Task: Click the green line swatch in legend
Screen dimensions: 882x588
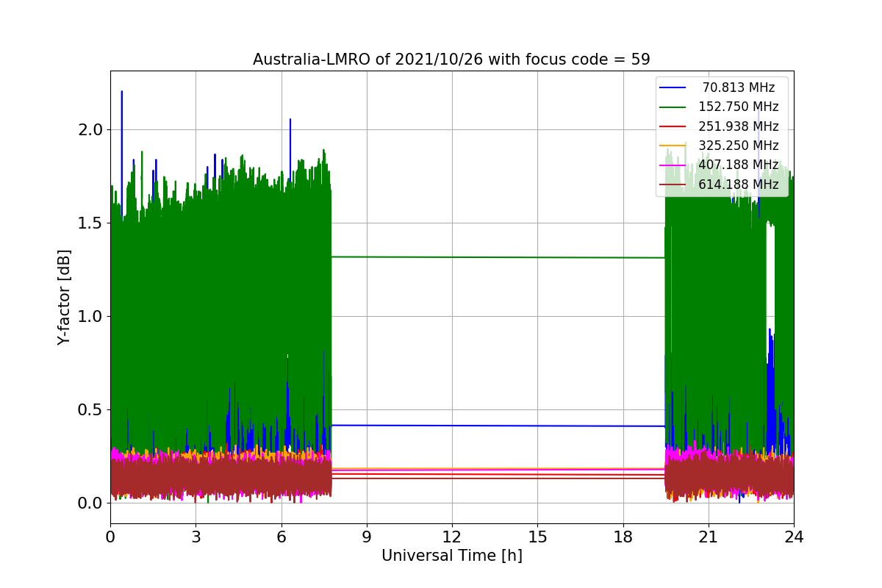Action: (673, 107)
